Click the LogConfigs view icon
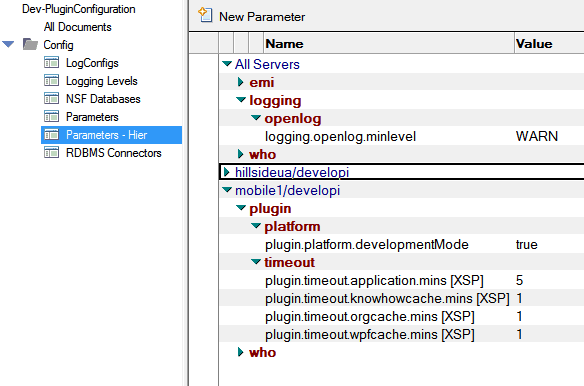Viewport: 584px width, 386px height. pyautogui.click(x=51, y=63)
